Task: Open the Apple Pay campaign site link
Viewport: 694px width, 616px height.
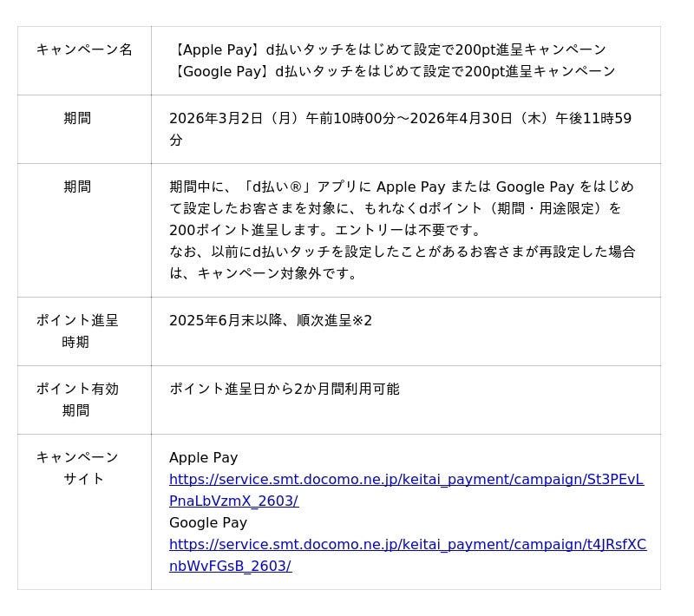Action: click(406, 480)
